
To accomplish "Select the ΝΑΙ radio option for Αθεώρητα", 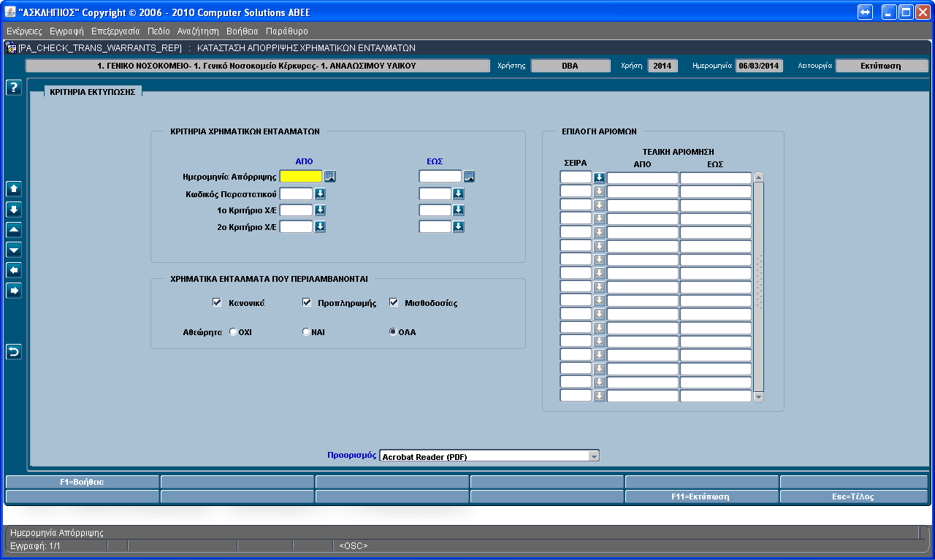I will click(x=306, y=331).
